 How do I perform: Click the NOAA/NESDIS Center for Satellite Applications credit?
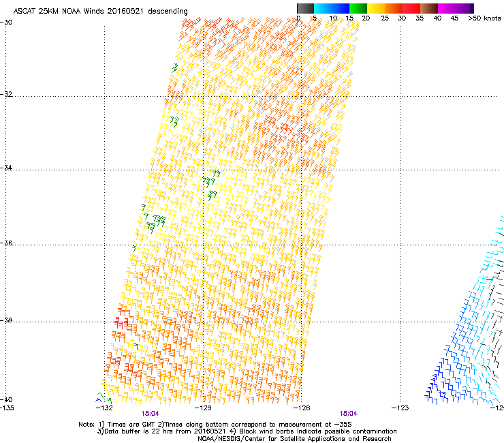tap(294, 439)
